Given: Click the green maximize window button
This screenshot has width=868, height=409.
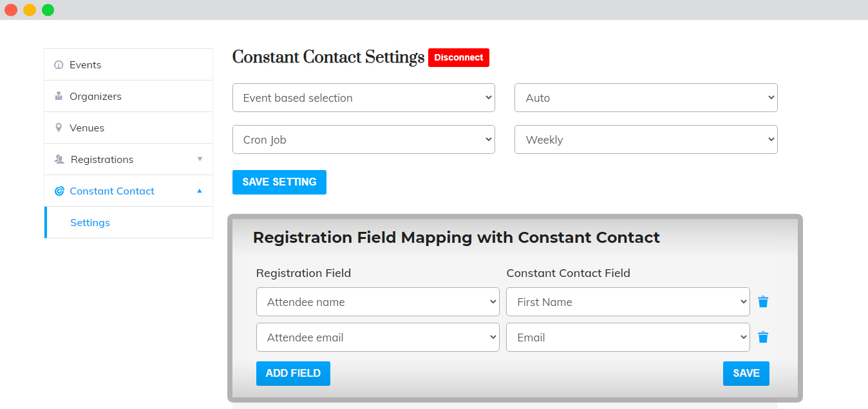Looking at the screenshot, I should coord(48,10).
